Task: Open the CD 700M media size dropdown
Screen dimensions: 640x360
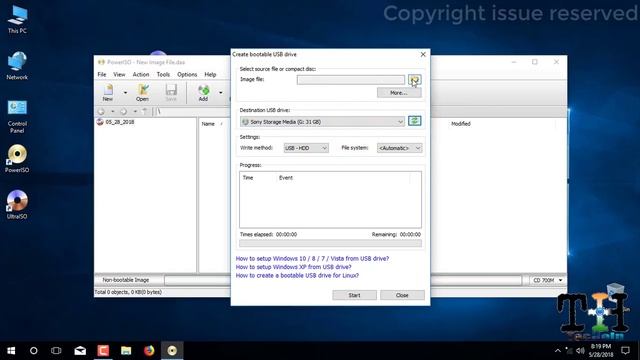Action: (547, 280)
